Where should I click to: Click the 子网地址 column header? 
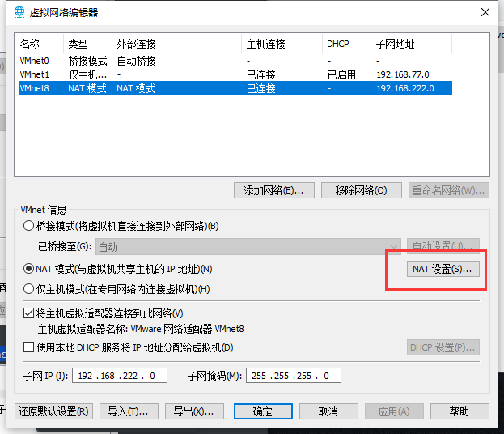click(x=412, y=44)
